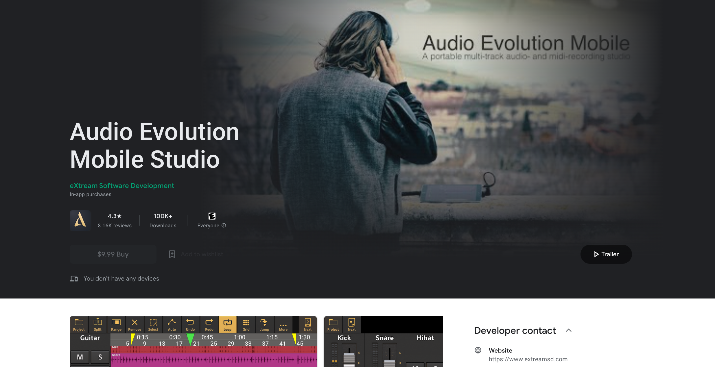Click the star rating score

point(114,216)
